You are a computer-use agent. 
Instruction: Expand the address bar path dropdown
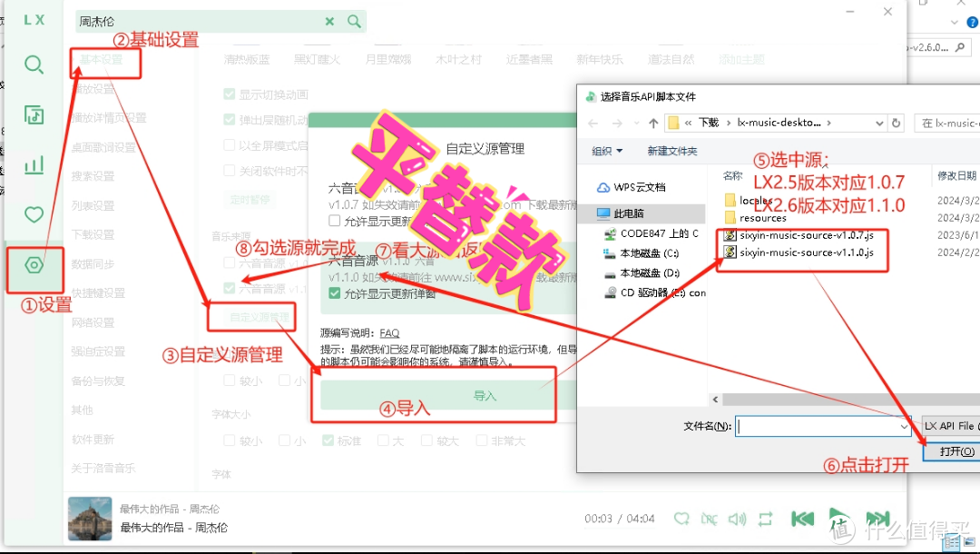tap(879, 124)
